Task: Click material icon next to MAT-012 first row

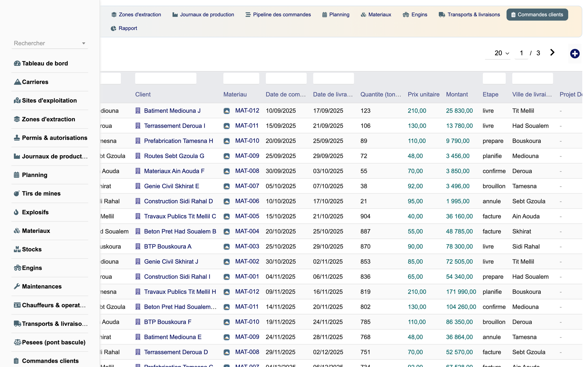Action: point(227,111)
